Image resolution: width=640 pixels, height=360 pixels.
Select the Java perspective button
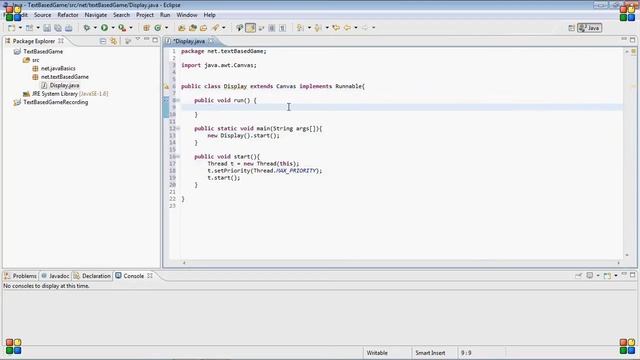(x=589, y=28)
